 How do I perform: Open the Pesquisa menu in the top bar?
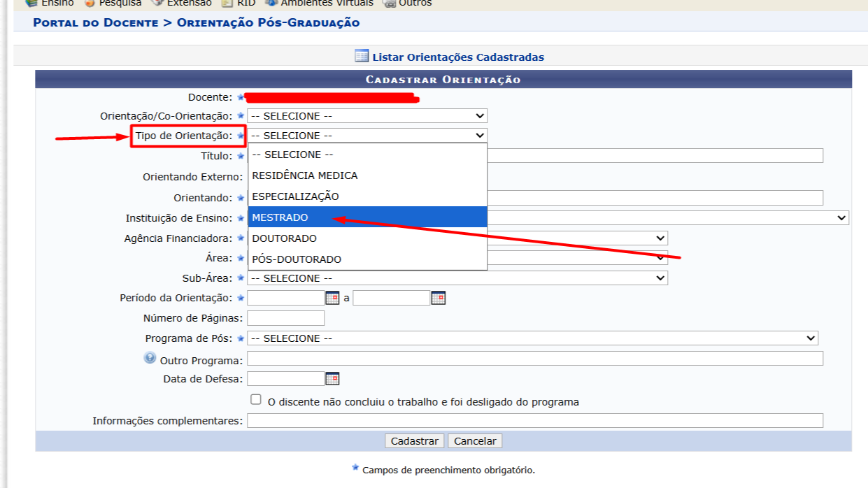point(113,3)
